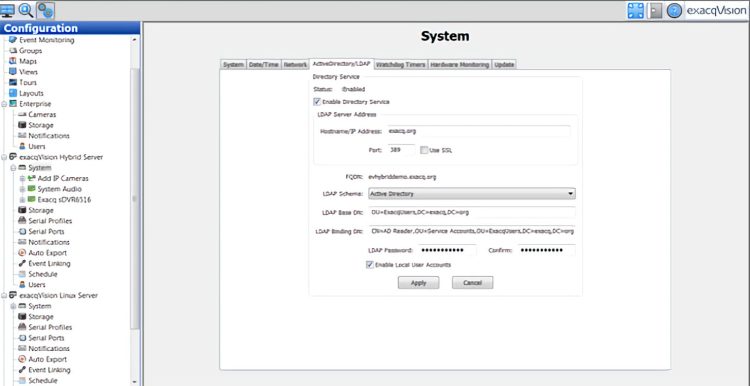Collapse the Enterprise tree branch
Viewport: 750px width, 386px height.
4,104
